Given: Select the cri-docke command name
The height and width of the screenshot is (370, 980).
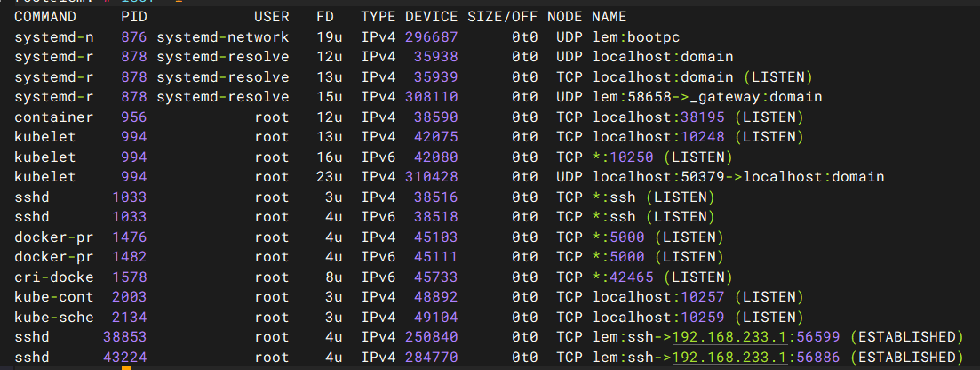Looking at the screenshot, I should point(53,277).
